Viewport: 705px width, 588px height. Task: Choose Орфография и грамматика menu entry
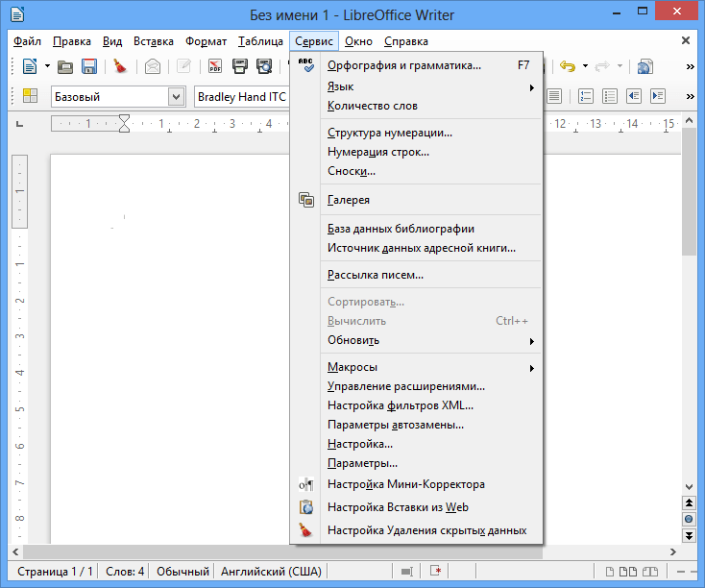(x=417, y=65)
